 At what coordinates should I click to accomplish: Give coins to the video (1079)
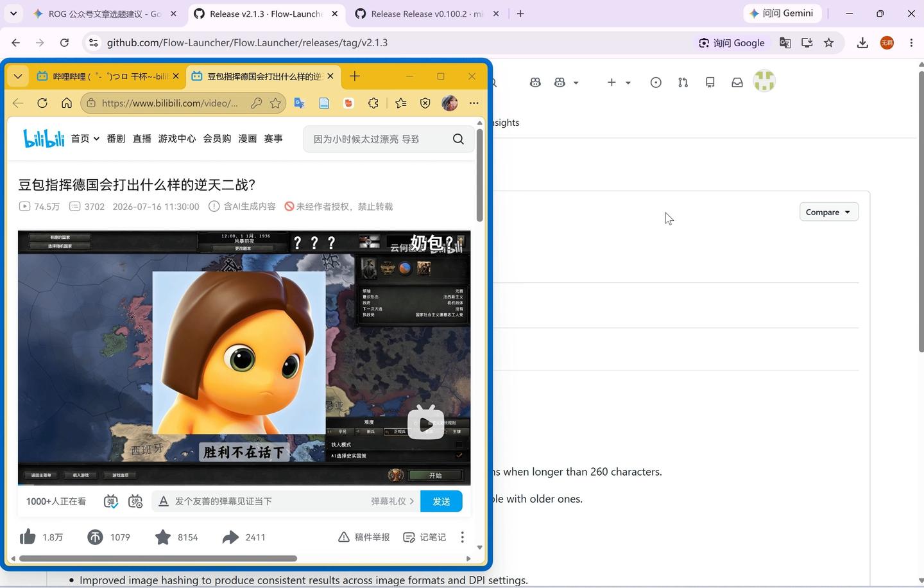coord(95,537)
